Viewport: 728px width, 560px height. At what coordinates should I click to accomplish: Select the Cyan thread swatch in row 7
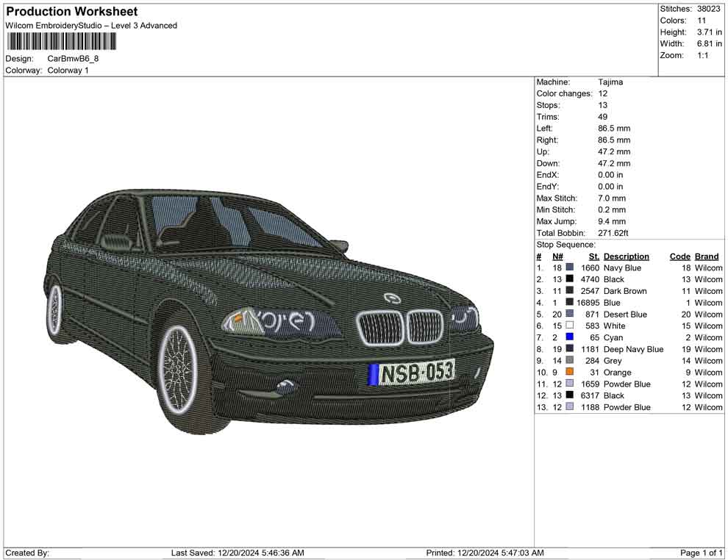click(x=570, y=337)
